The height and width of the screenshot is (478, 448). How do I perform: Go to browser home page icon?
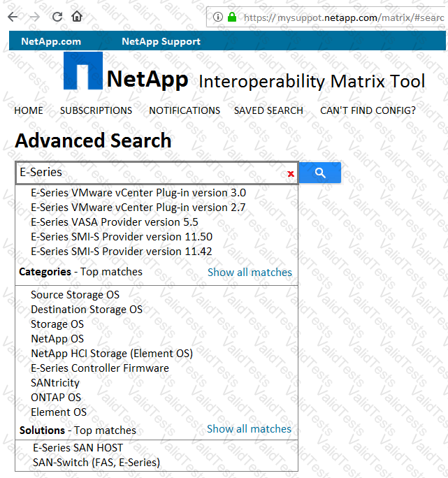[77, 17]
